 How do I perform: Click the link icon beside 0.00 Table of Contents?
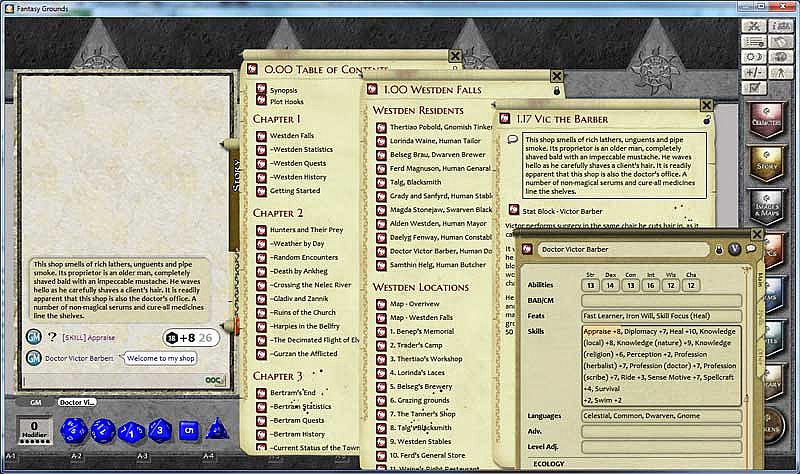tap(252, 68)
